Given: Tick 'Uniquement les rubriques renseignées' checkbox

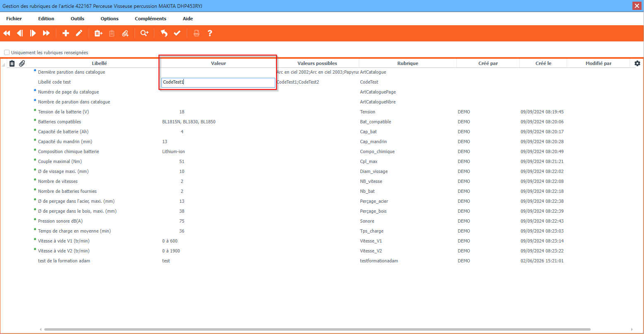Looking at the screenshot, I should 7,53.
